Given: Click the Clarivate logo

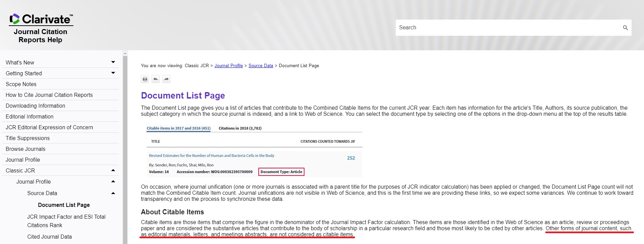Looking at the screenshot, I should tap(41, 19).
